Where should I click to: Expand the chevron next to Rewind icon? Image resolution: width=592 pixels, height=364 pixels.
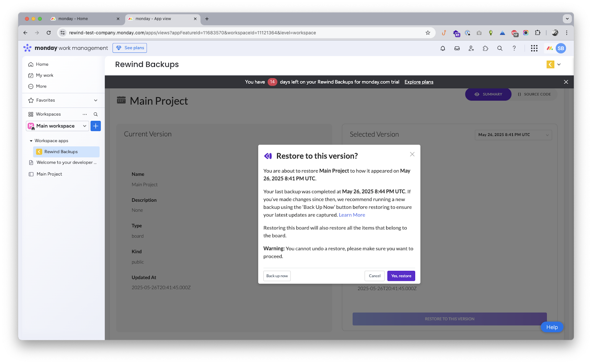coord(559,64)
